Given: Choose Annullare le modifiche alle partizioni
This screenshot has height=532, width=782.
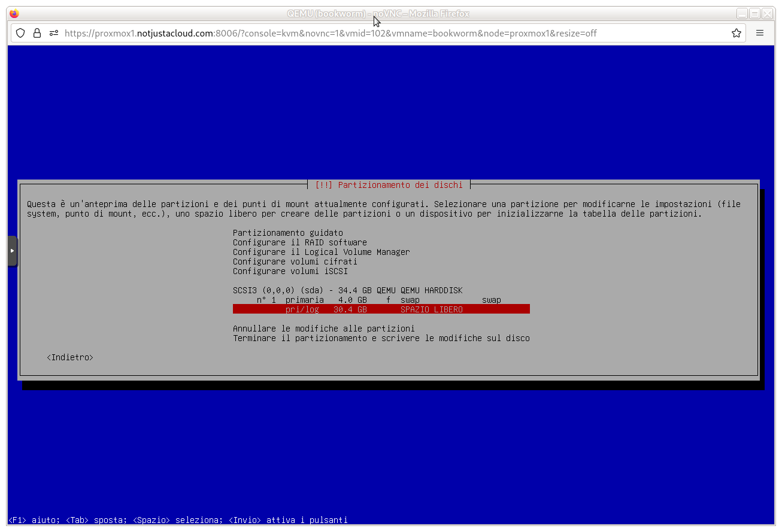Looking at the screenshot, I should [x=324, y=329].
